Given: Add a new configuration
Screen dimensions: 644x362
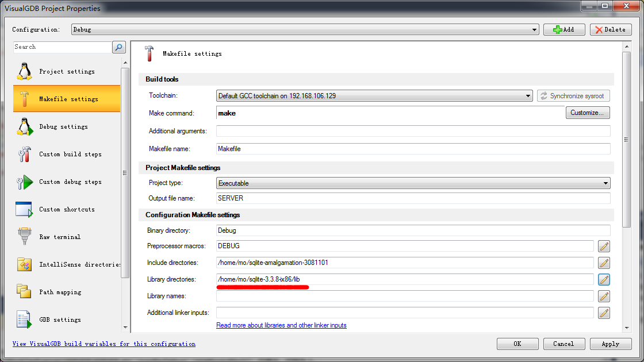Looking at the screenshot, I should [564, 29].
